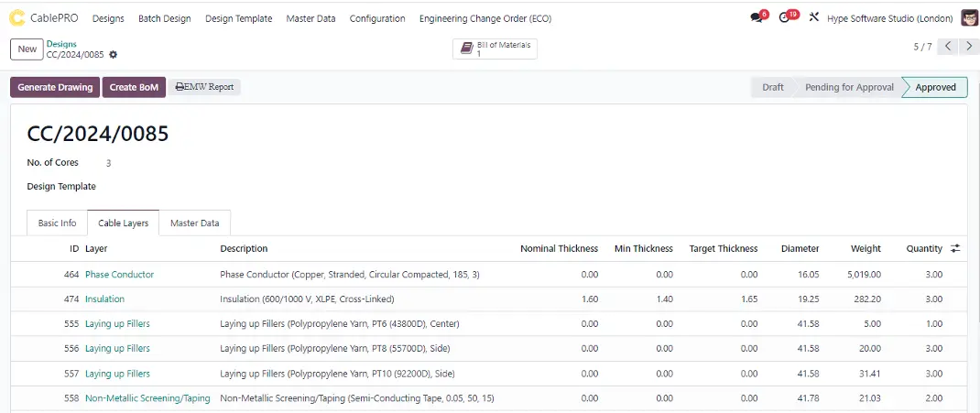Click the diameter value 16.05
The width and height of the screenshot is (980, 413).
pos(809,275)
